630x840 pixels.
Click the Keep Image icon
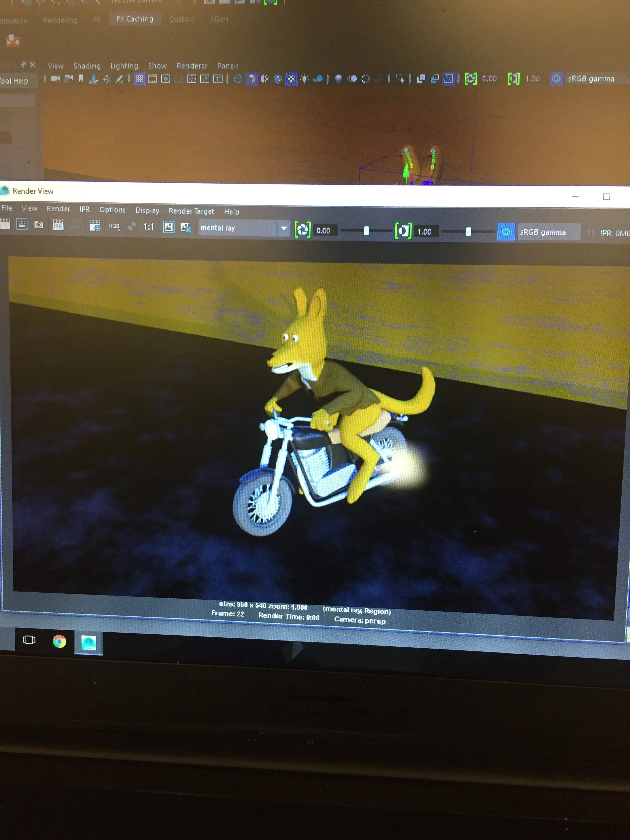169,227
